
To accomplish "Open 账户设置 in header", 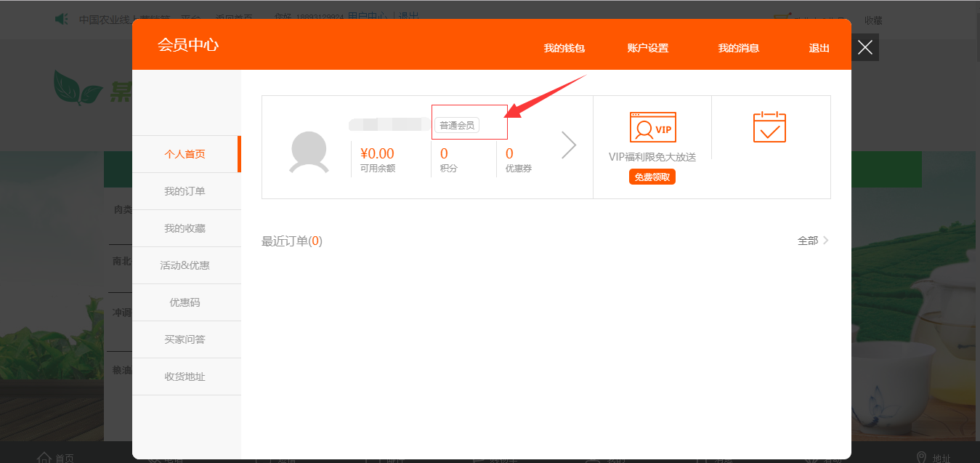I will point(647,48).
